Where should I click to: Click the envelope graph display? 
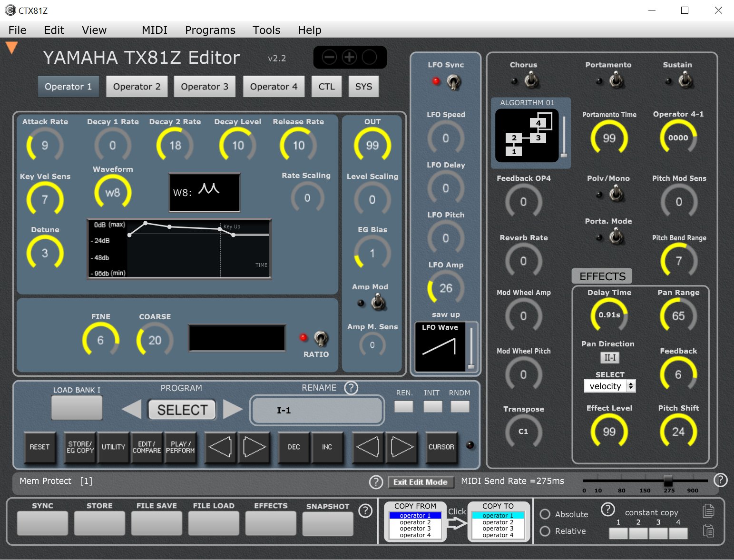[179, 248]
